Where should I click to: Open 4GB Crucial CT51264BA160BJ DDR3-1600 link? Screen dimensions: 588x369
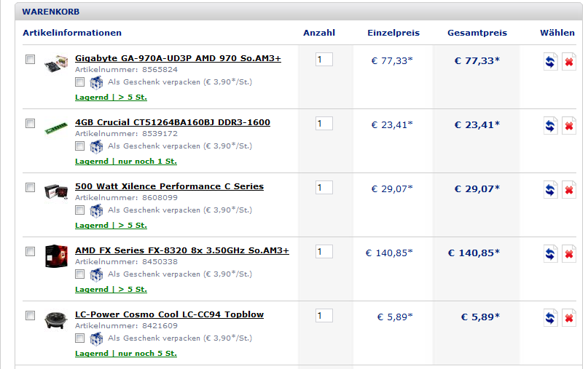click(173, 122)
